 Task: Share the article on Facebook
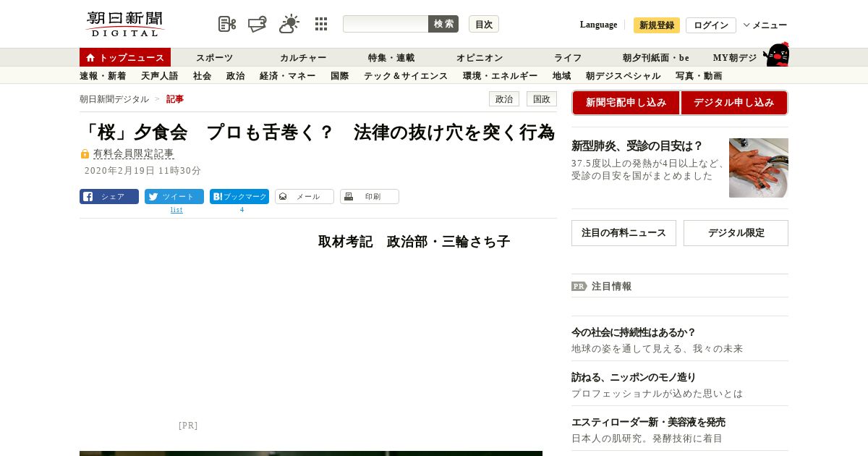pos(109,197)
